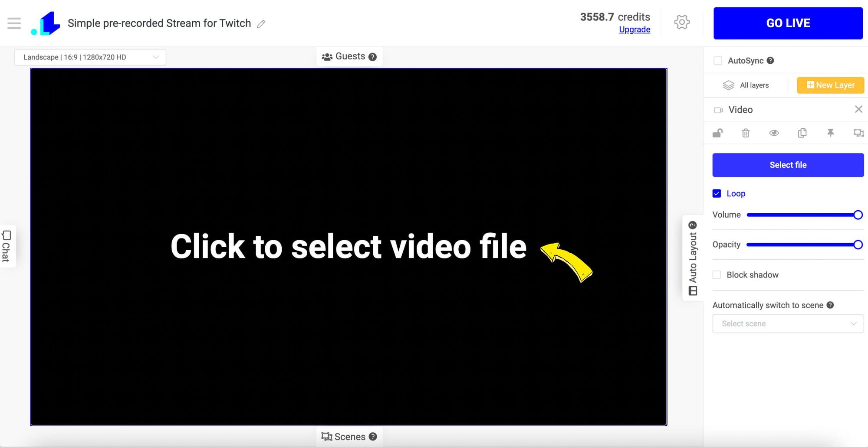Disable Loop for the video
Viewport: 868px width, 447px height.
pos(717,193)
